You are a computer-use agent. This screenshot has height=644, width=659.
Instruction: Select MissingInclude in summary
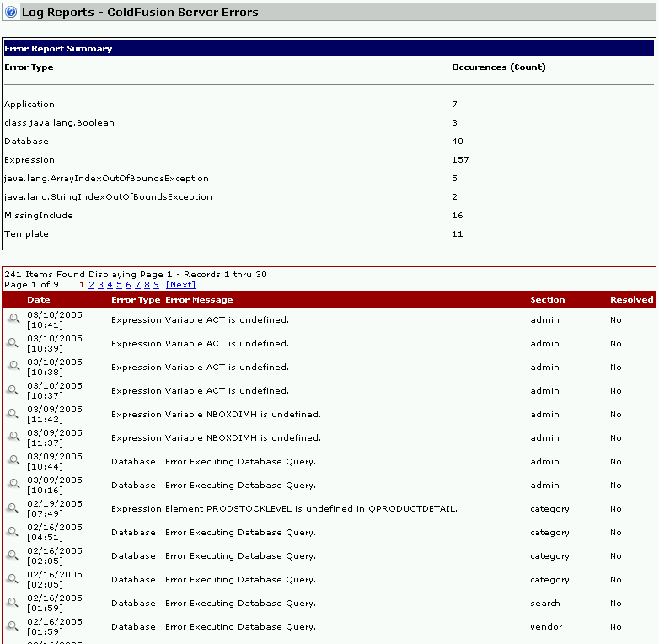tap(39, 215)
